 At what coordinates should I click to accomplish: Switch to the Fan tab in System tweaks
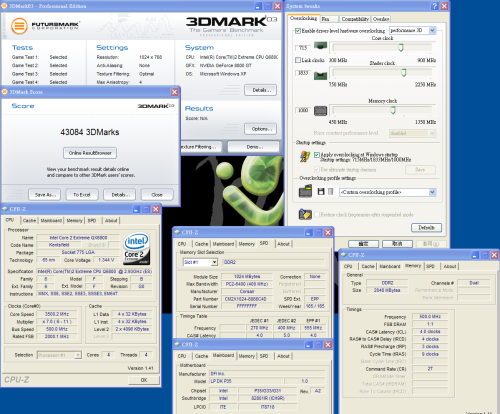(x=329, y=19)
